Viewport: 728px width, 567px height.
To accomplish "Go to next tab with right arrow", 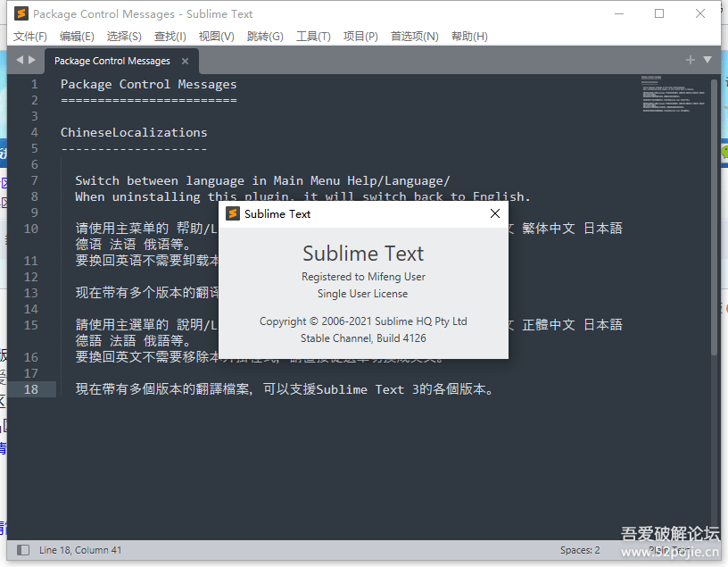I will pyautogui.click(x=32, y=60).
